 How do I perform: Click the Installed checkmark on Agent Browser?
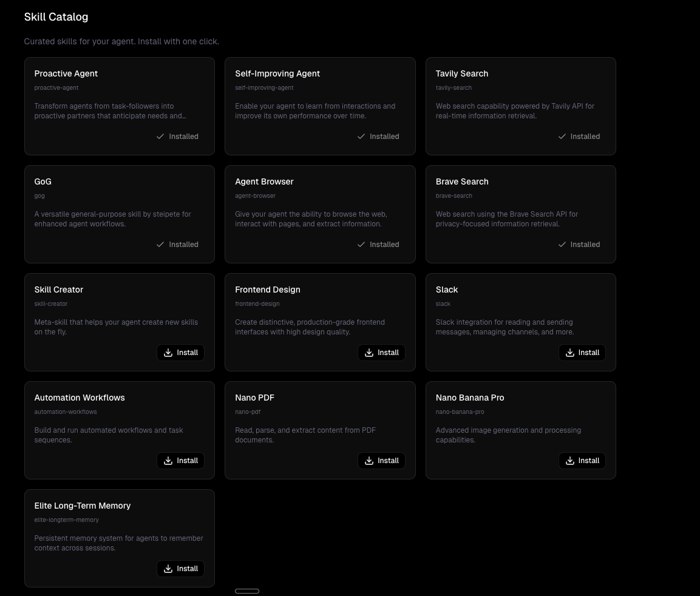pos(361,245)
